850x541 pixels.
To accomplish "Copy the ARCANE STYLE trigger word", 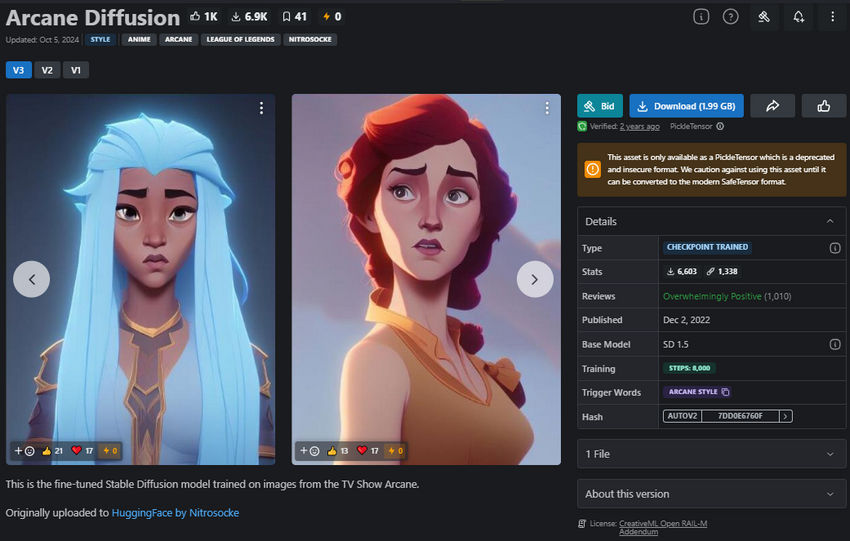I will (x=725, y=391).
